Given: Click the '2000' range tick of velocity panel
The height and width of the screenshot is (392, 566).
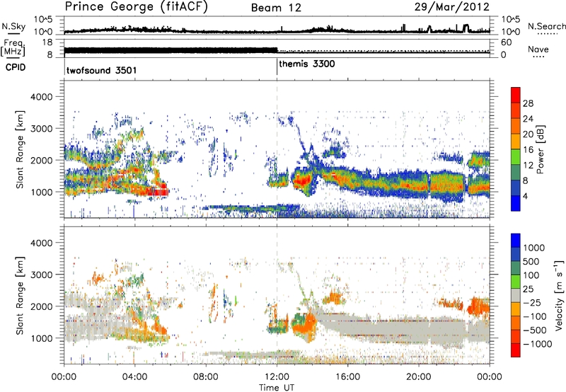Looking at the screenshot, I should point(41,306).
